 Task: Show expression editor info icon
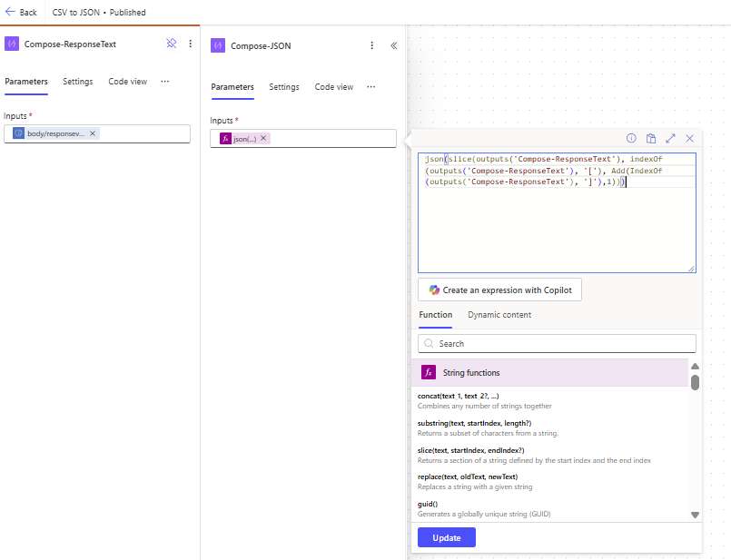point(631,138)
